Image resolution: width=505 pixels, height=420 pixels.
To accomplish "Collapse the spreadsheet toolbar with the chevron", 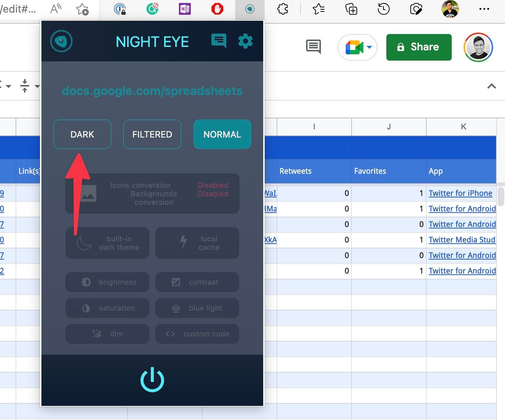I will 491,86.
